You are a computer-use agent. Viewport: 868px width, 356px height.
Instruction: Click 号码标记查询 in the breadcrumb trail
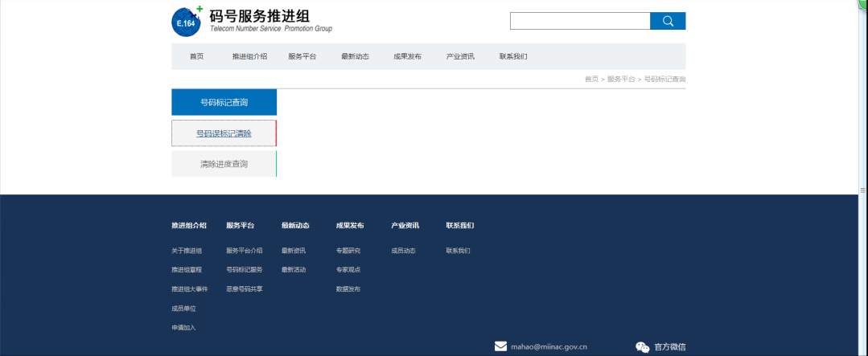pos(664,79)
